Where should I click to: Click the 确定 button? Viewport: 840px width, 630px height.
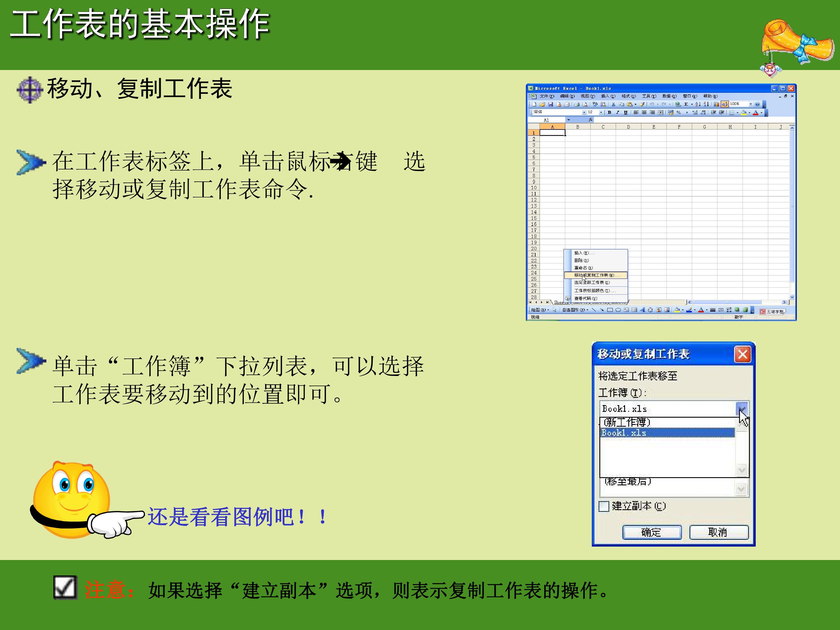click(x=652, y=532)
